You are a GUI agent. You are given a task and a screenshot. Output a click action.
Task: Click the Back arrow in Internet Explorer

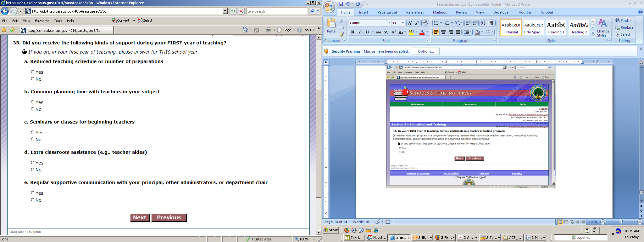[x=5, y=11]
